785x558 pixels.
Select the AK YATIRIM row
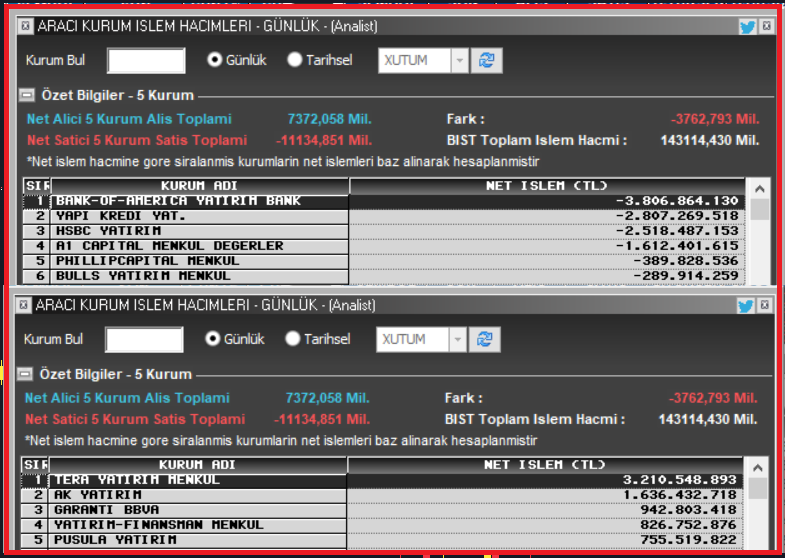click(382, 495)
